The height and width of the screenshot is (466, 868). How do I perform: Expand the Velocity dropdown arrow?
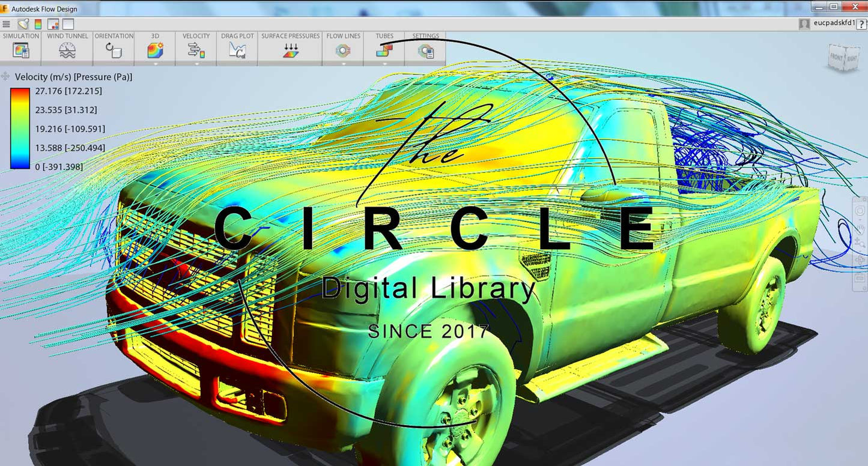[196, 63]
